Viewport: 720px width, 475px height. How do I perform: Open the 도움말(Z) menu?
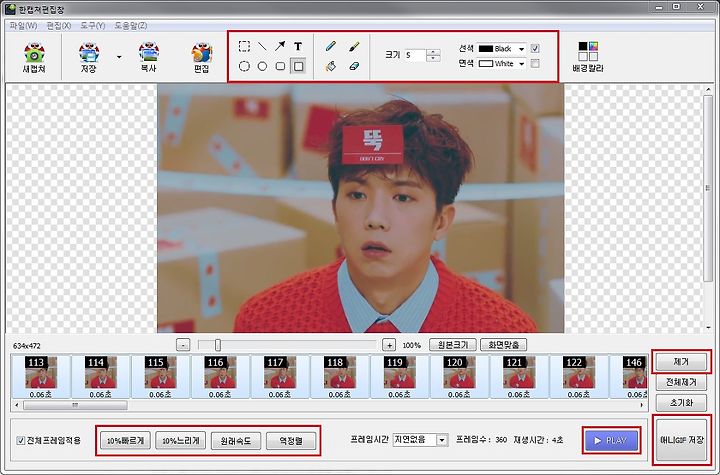(x=130, y=26)
